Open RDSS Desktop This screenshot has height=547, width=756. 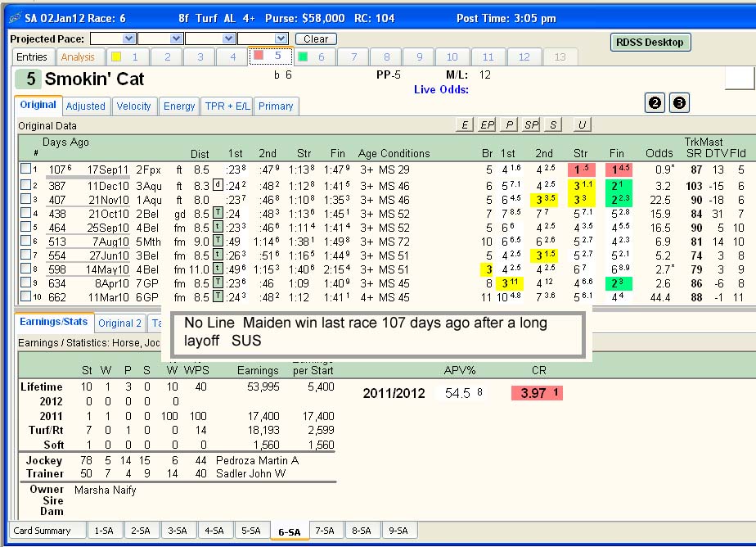[x=650, y=42]
